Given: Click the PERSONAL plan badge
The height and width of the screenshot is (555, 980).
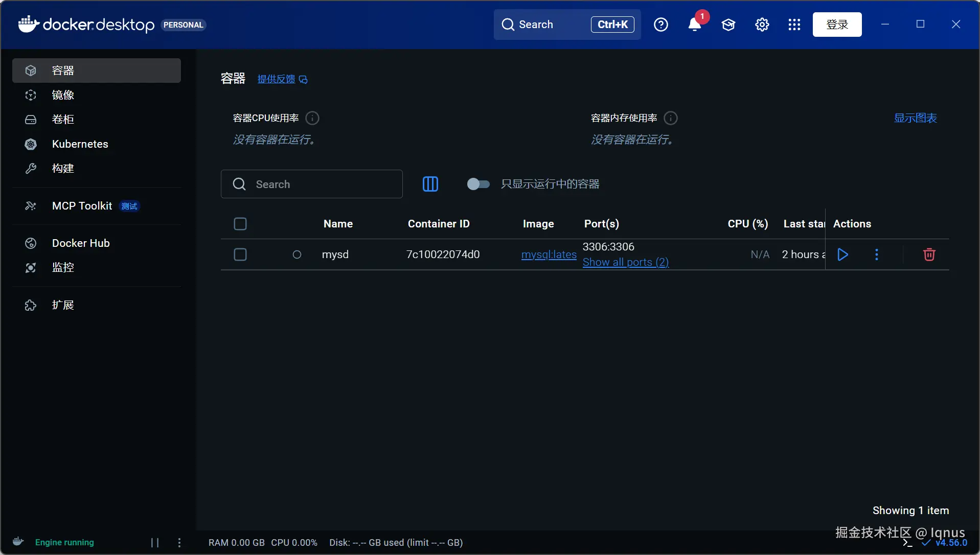Looking at the screenshot, I should (x=184, y=25).
